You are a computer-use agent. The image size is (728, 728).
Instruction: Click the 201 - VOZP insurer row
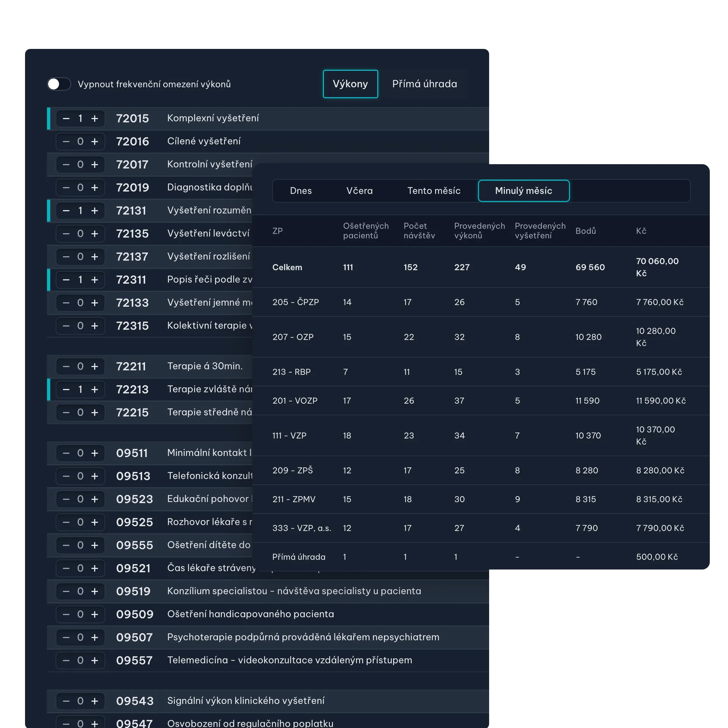coord(481,401)
